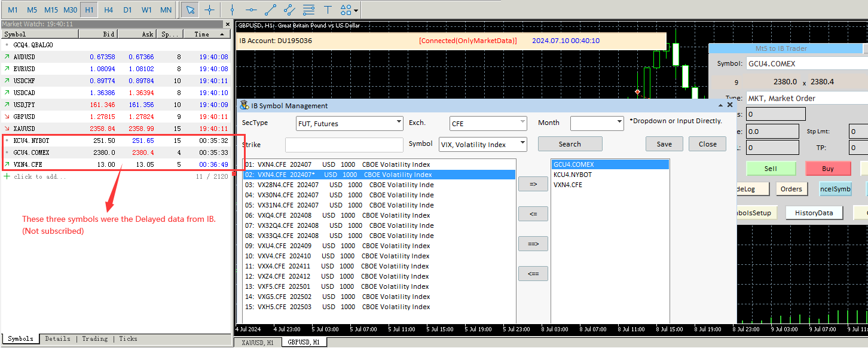Select the W1 timeframe
868x348 pixels.
coord(146,10)
